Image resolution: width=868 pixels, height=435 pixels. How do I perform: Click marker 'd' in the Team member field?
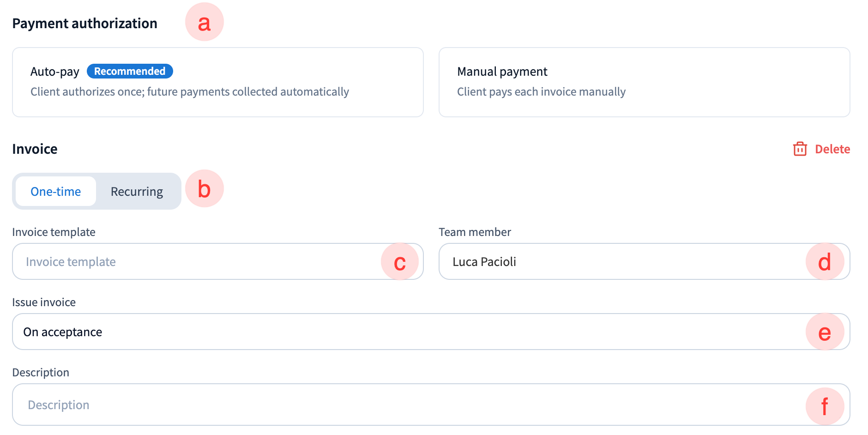coord(825,262)
